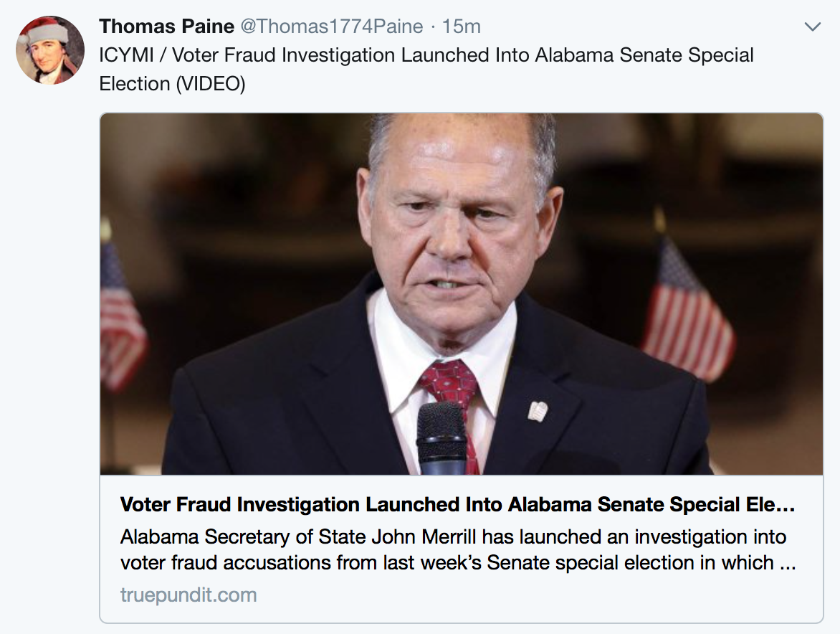
Task: Select 'Alabama Senate Special' in the tweet text
Action: click(x=644, y=55)
